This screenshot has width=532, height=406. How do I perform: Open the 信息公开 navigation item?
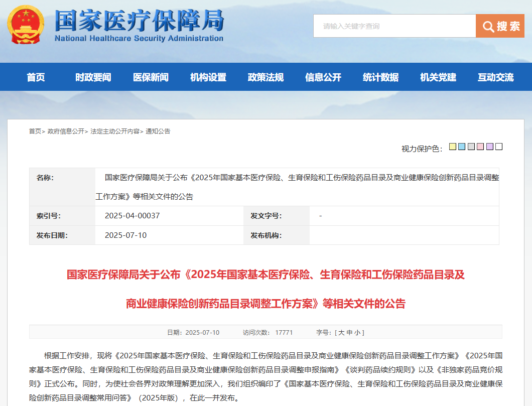click(x=323, y=77)
